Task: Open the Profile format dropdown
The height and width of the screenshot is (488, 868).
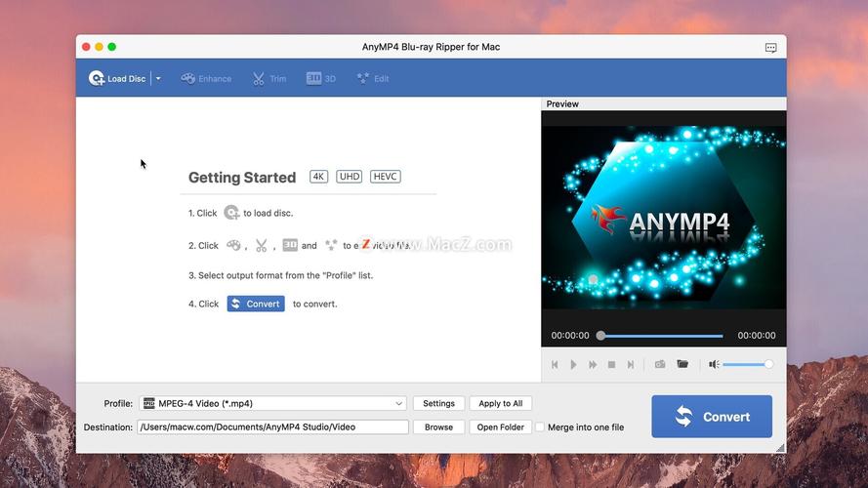Action: coord(272,403)
